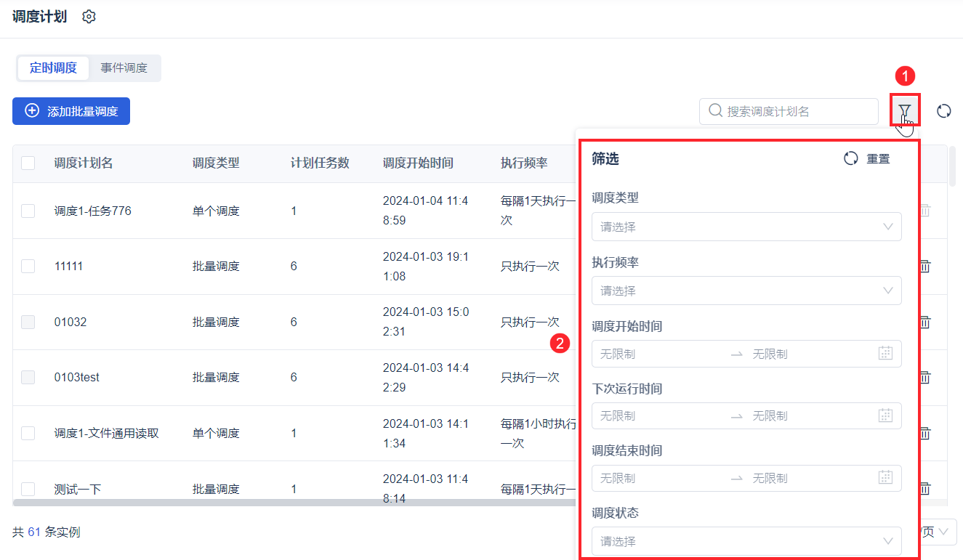Click 只执行一次 in the 0103test row

pyautogui.click(x=530, y=378)
